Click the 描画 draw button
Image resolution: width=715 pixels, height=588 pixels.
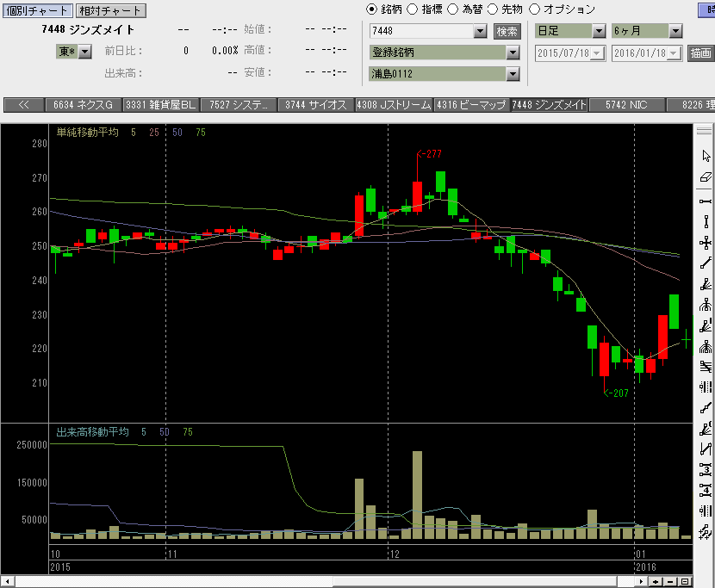point(700,53)
